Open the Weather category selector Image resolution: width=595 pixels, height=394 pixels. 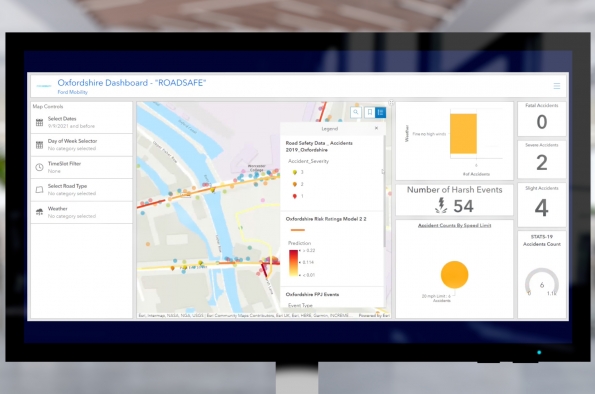coord(82,212)
